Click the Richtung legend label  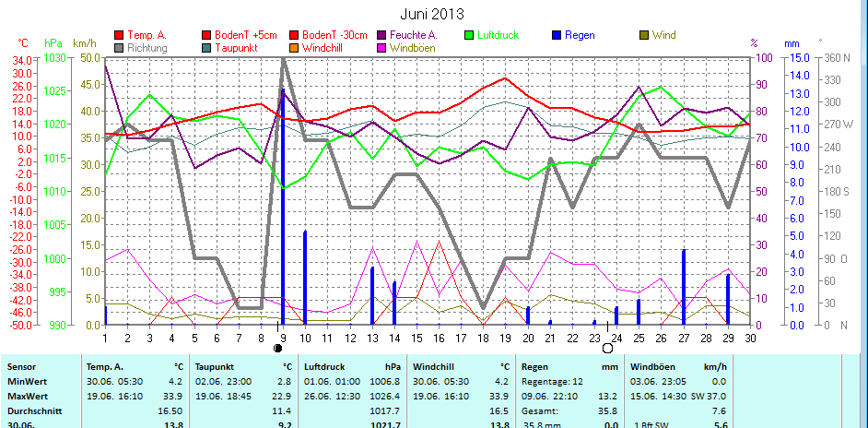pyautogui.click(x=147, y=48)
